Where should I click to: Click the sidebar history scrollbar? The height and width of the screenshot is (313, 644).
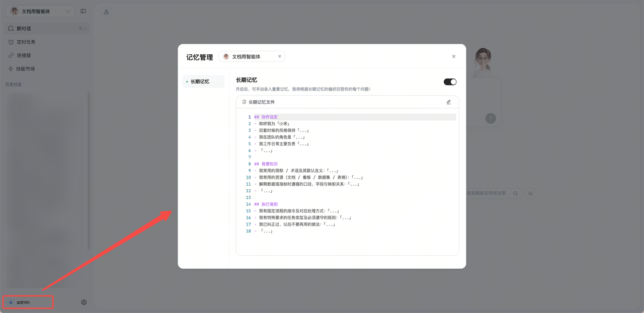click(89, 171)
